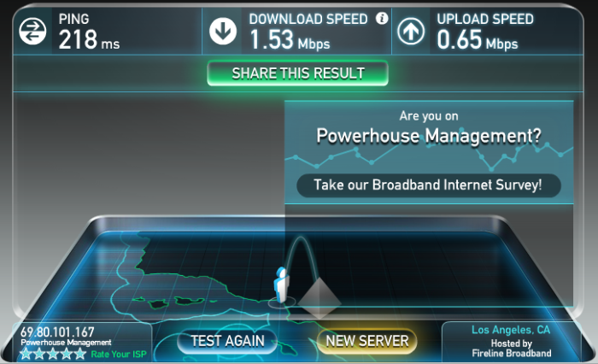Click Share This Result button
Image resolution: width=598 pixels, height=364 pixels.
click(x=298, y=73)
